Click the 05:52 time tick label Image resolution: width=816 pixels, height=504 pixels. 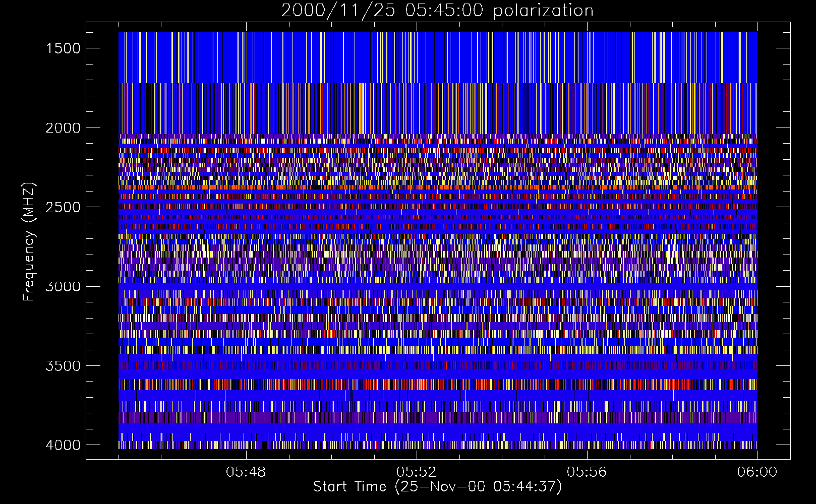pyautogui.click(x=417, y=472)
